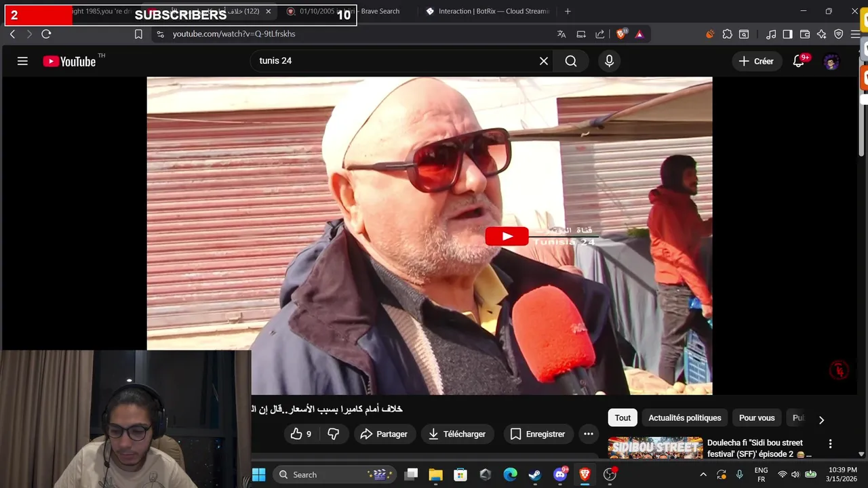Open Task View on the taskbar
This screenshot has width=868, height=488.
click(411, 474)
